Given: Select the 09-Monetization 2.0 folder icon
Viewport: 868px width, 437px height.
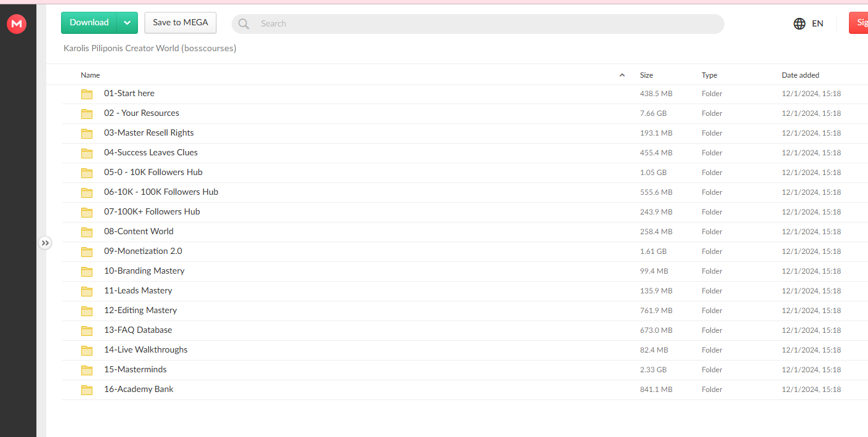Looking at the screenshot, I should pos(87,251).
